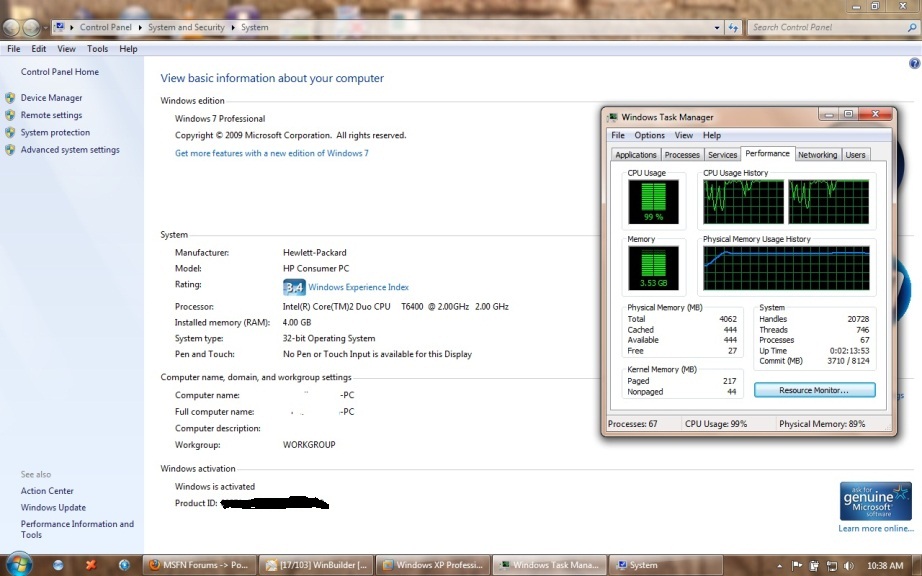The height and width of the screenshot is (576, 922).
Task: Switch to the Users tab
Action: [856, 155]
